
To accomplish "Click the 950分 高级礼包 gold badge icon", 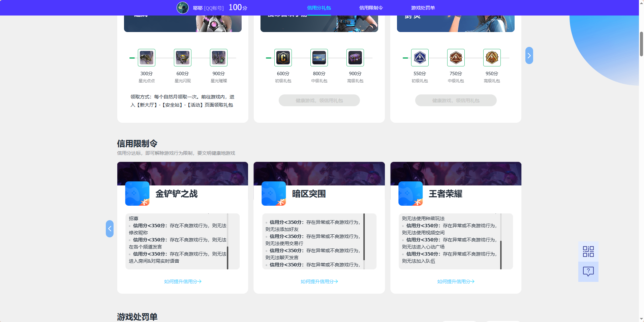I will [x=492, y=58].
